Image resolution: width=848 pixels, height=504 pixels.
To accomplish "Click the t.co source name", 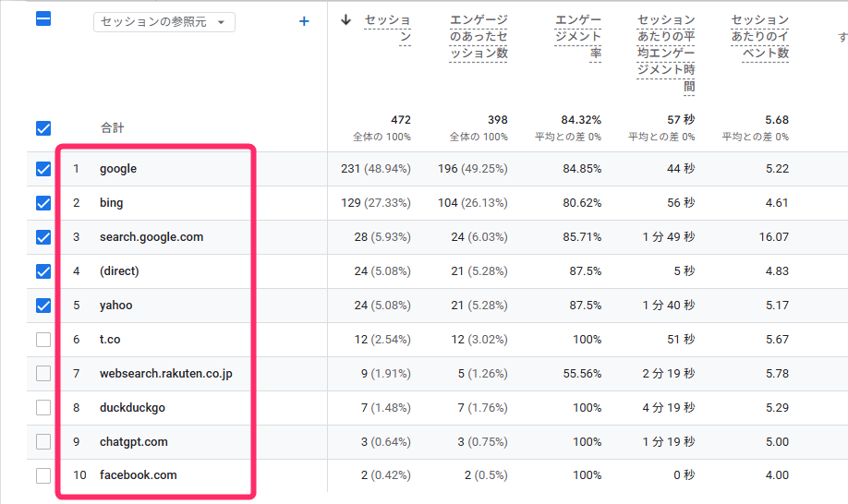I will [110, 340].
